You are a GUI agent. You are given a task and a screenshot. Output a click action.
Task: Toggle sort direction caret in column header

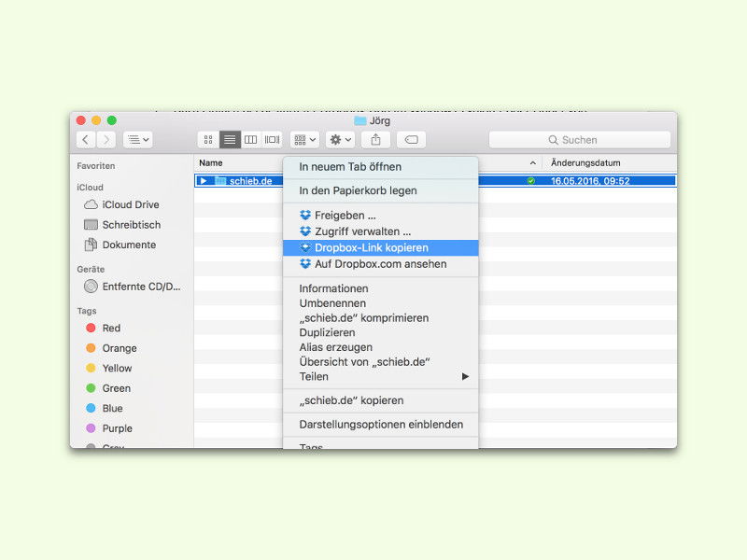pyautogui.click(x=532, y=162)
